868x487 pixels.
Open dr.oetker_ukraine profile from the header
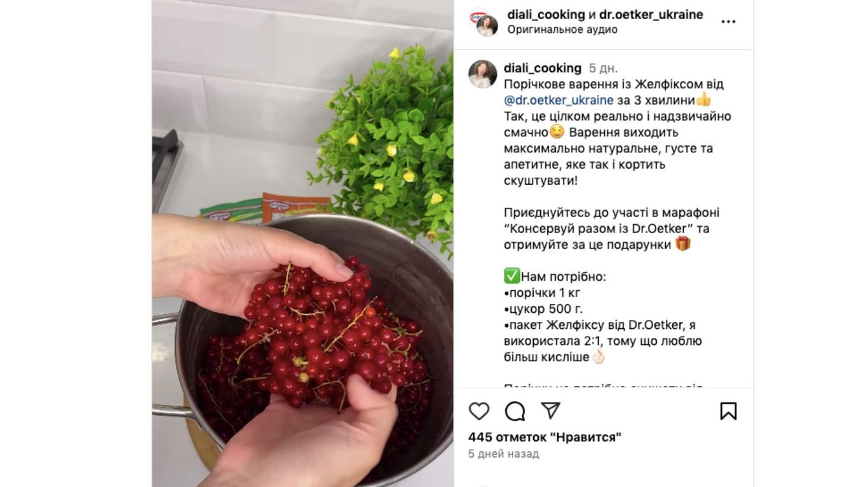651,15
